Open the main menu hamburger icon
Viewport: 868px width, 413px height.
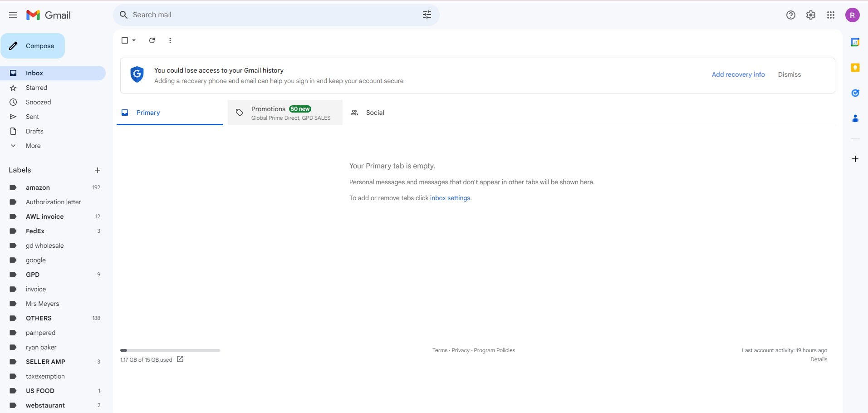tap(13, 15)
